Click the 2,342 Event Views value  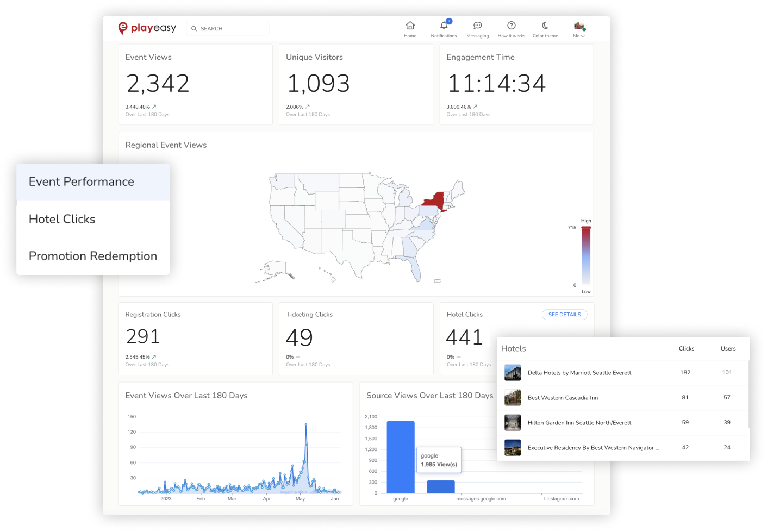pos(158,84)
